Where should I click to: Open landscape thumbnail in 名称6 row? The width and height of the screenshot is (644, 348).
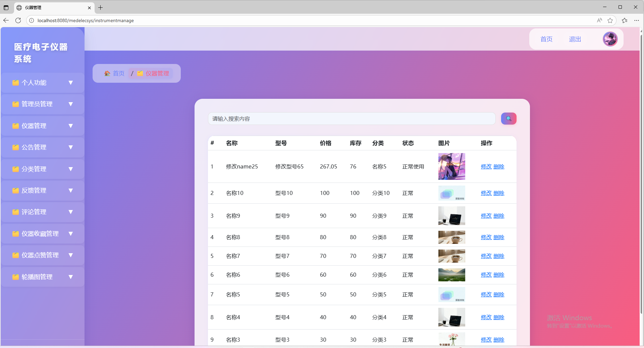[451, 275]
